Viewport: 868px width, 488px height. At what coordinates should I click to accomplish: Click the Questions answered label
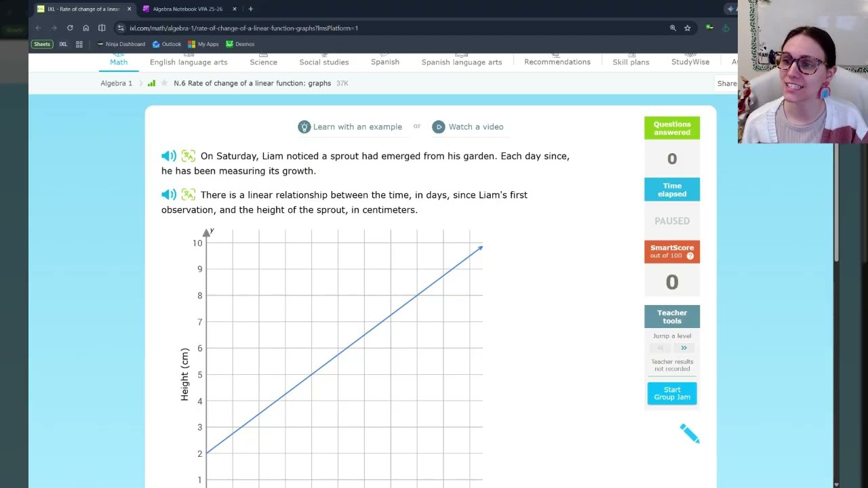click(672, 128)
